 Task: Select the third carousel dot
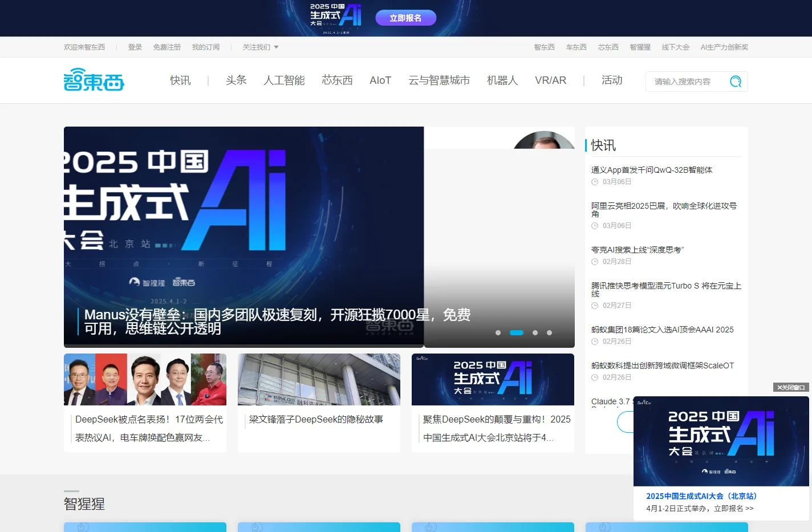(535, 332)
